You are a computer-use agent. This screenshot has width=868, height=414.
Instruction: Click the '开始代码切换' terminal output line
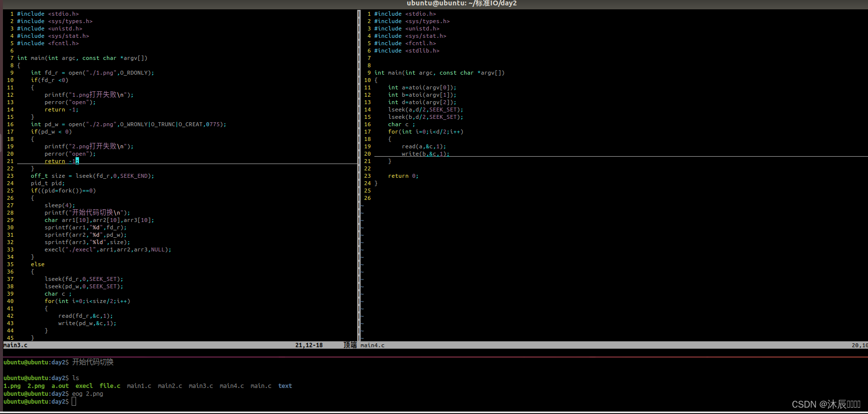[93, 362]
